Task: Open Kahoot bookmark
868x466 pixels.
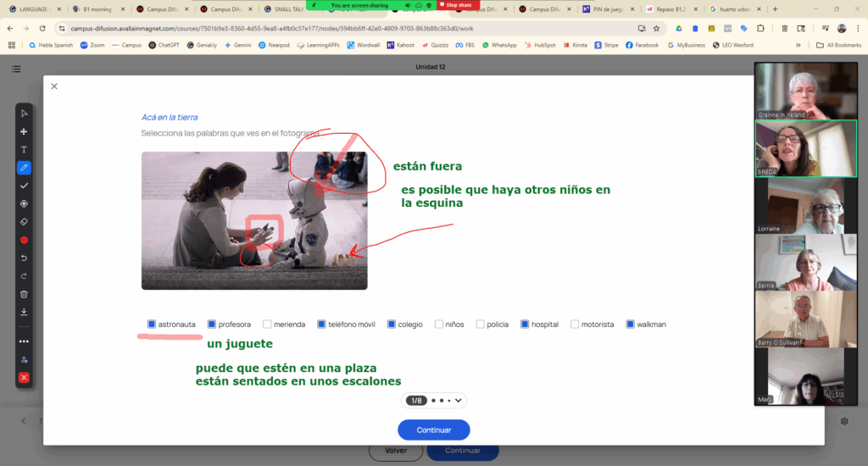Action: tap(400, 46)
